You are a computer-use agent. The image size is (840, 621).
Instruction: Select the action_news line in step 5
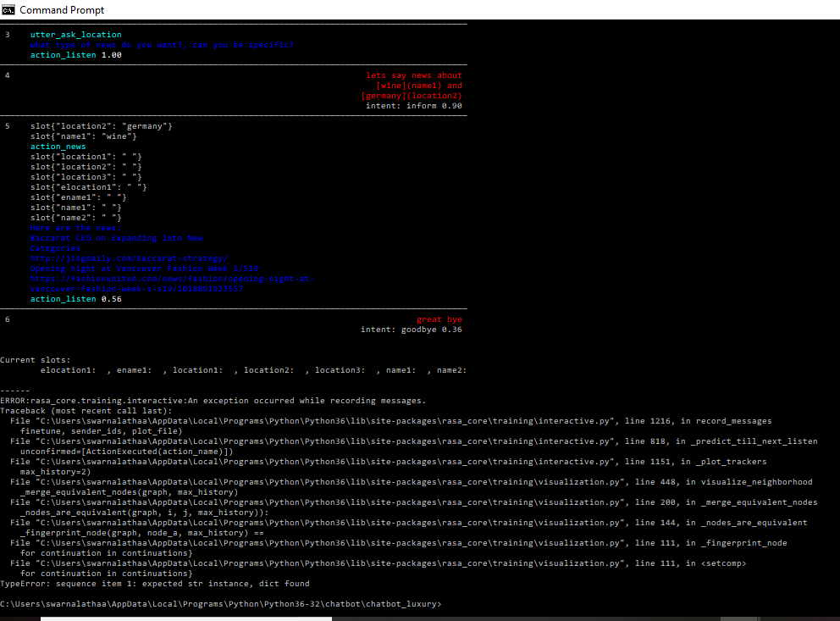coord(57,146)
